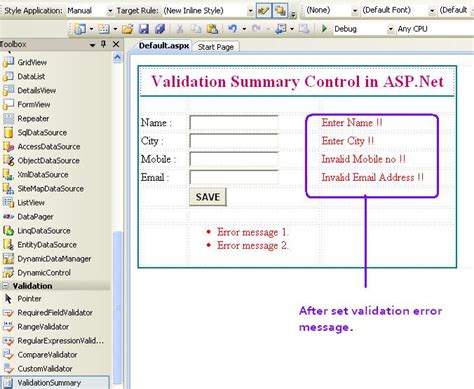Click the green Start Debugging arrow
The height and width of the screenshot is (389, 474).
[324, 29]
